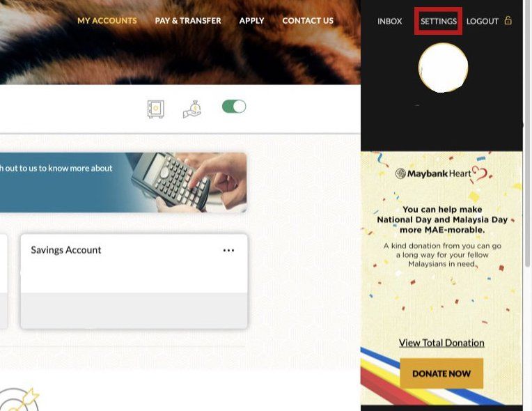This screenshot has width=532, height=411.
Task: Go to the Pay & Transfer menu
Action: (188, 21)
